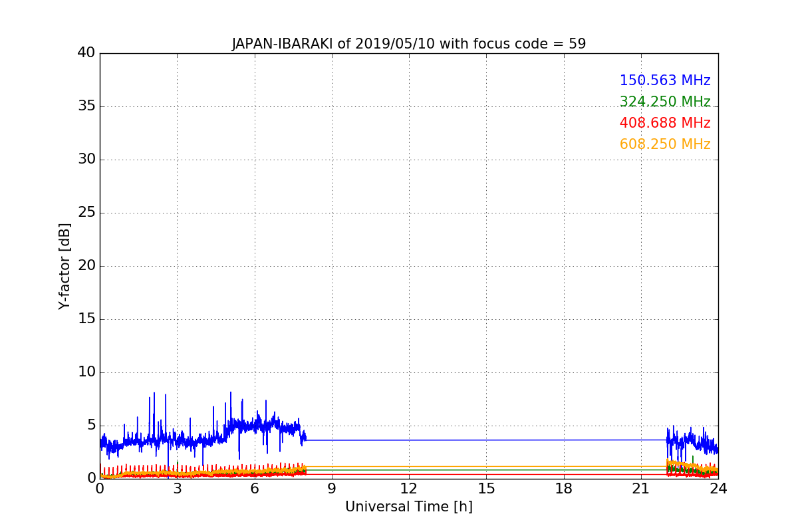Click the y-axis tick label 25

coord(86,212)
